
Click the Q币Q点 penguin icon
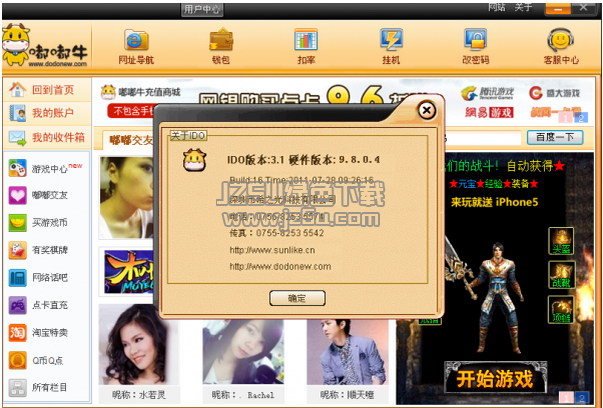pos(18,360)
